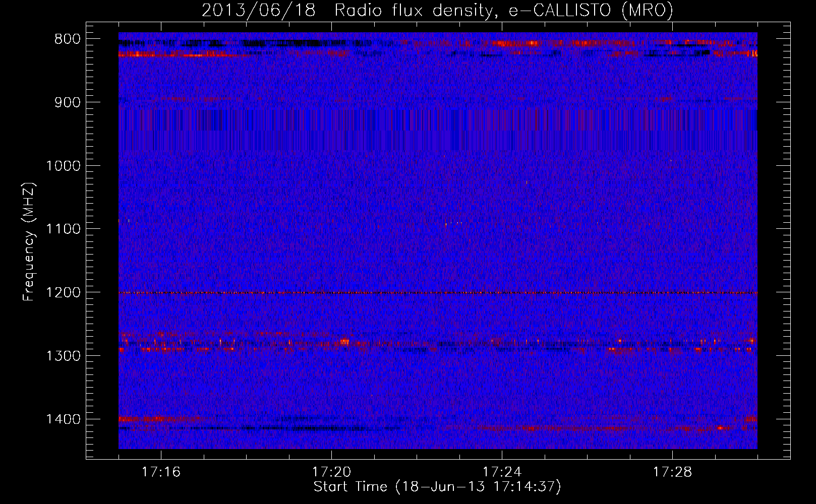Click the 1400 frequency tick label
816x504 pixels.
63,419
